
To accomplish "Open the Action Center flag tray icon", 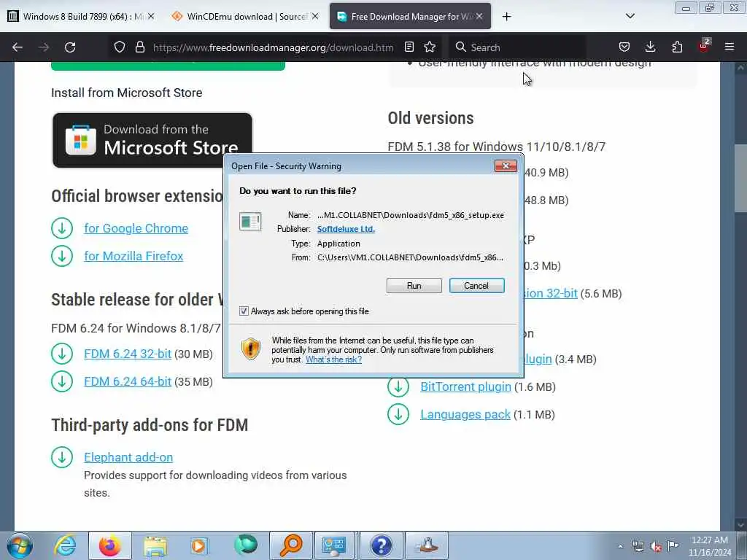I will 673,545.
